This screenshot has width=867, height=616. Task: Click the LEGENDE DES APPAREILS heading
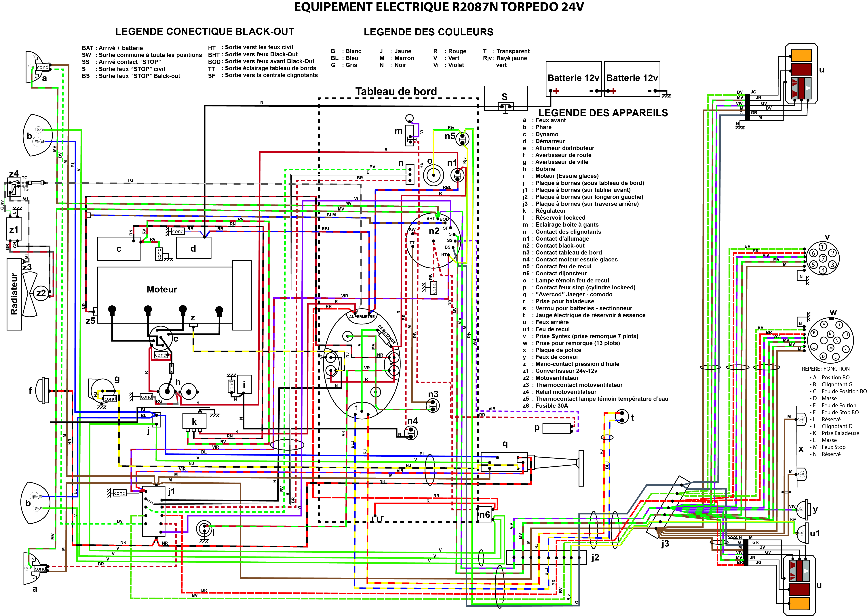[x=603, y=113]
